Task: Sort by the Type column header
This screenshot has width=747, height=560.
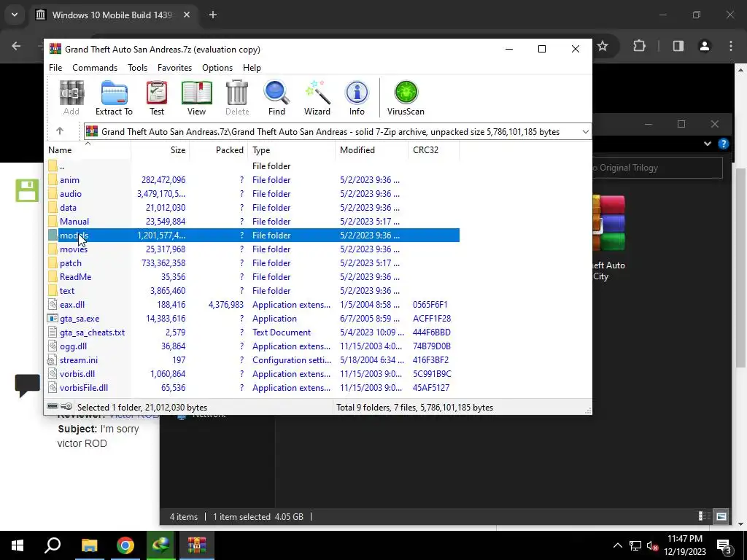Action: [291, 150]
